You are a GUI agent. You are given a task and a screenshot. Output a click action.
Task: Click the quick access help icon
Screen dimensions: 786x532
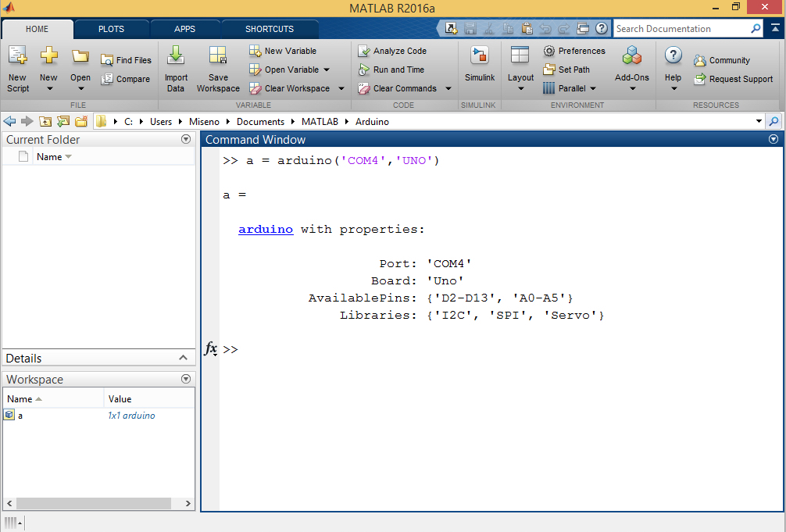tap(602, 28)
